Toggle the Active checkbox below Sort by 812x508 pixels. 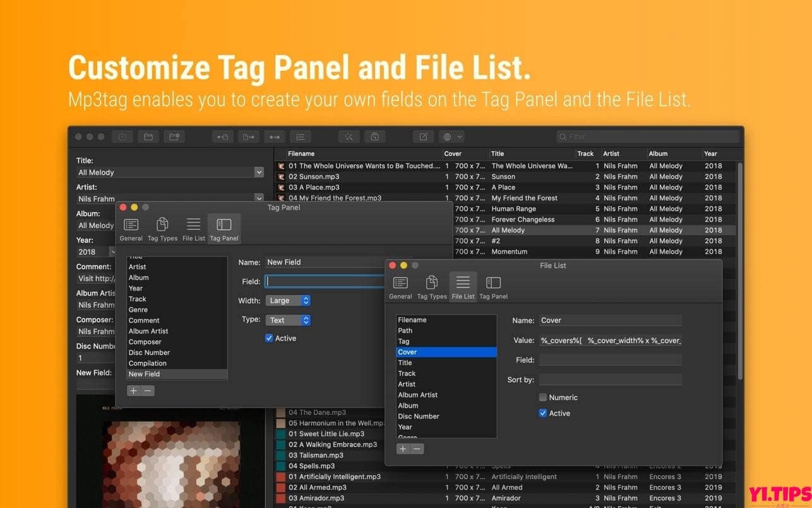[543, 413]
